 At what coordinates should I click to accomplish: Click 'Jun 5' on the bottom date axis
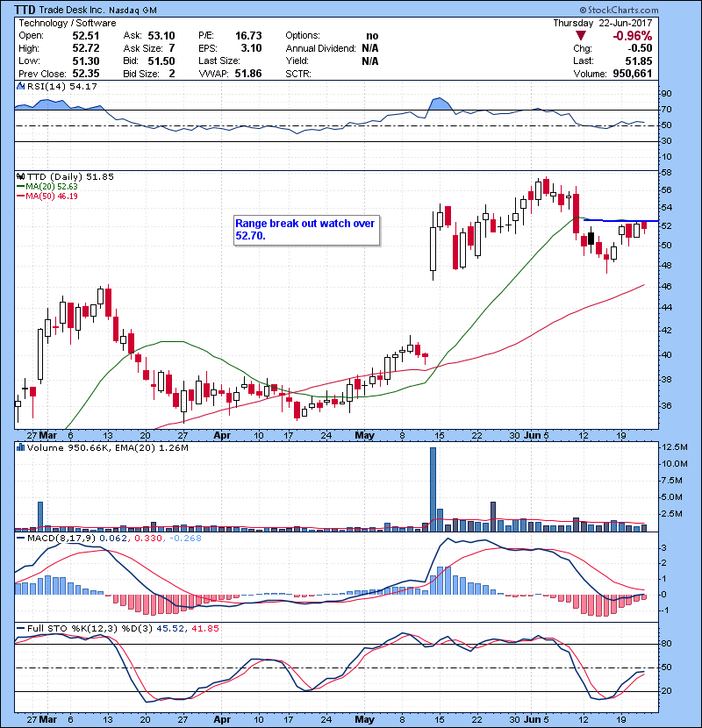537,719
